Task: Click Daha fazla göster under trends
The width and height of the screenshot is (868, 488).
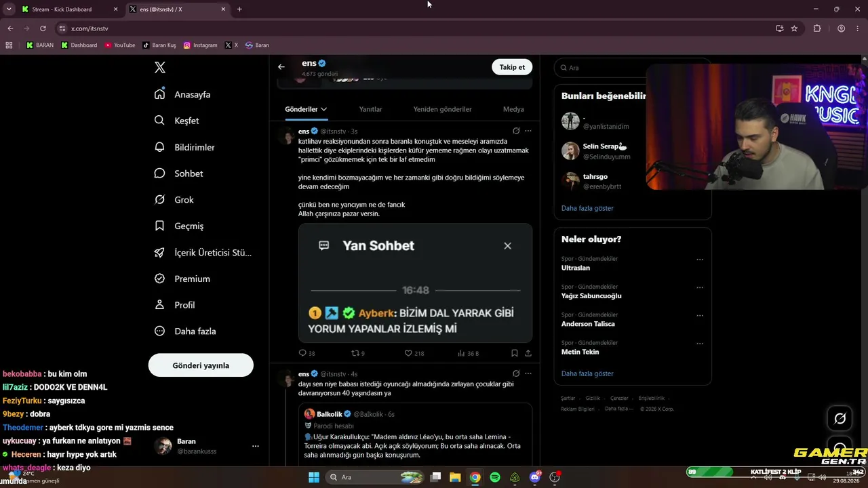Action: (587, 373)
